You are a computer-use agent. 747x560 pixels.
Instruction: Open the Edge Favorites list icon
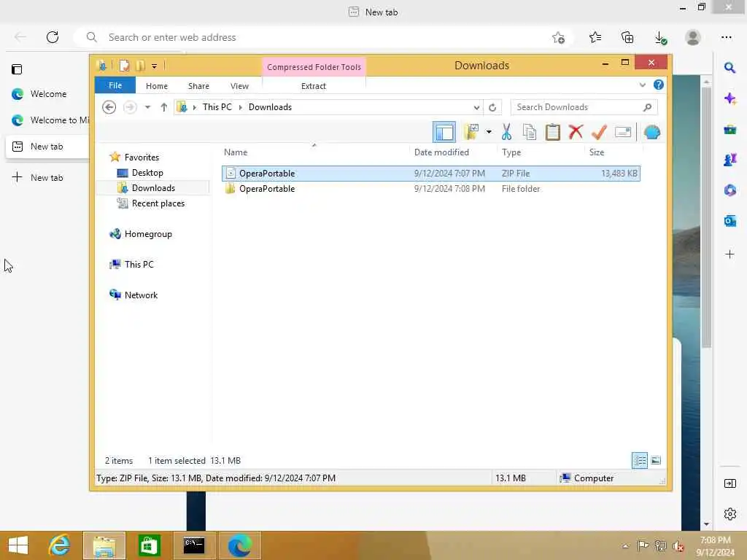[x=595, y=37]
